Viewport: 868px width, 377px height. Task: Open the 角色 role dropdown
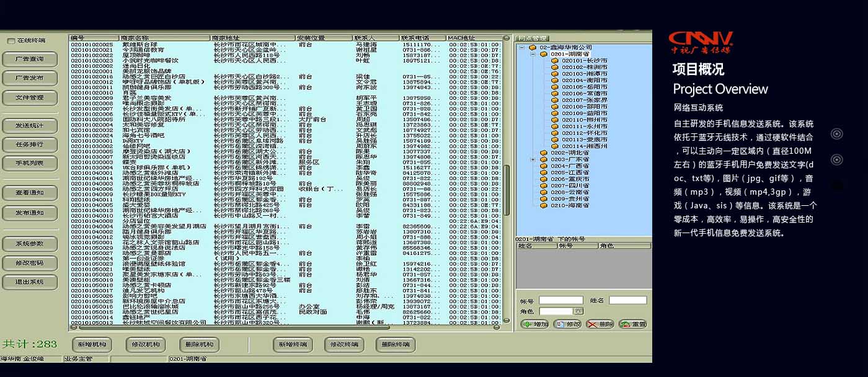[x=578, y=311]
